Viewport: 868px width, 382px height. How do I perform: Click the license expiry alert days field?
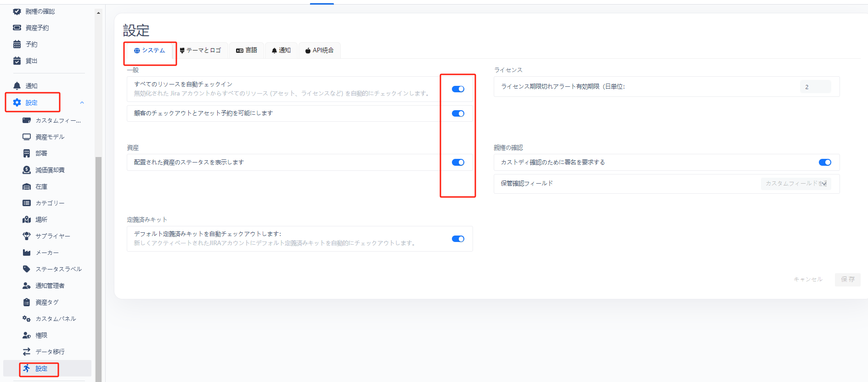(815, 87)
